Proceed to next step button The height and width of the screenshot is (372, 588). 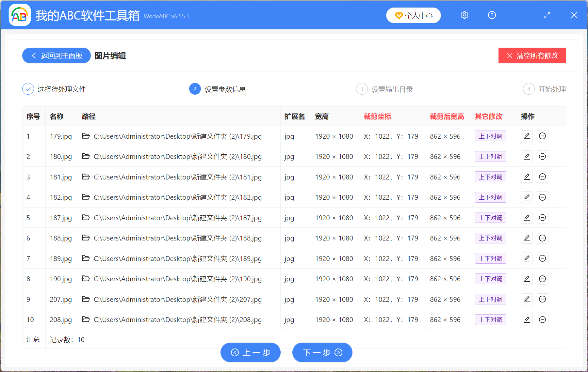[x=322, y=352]
